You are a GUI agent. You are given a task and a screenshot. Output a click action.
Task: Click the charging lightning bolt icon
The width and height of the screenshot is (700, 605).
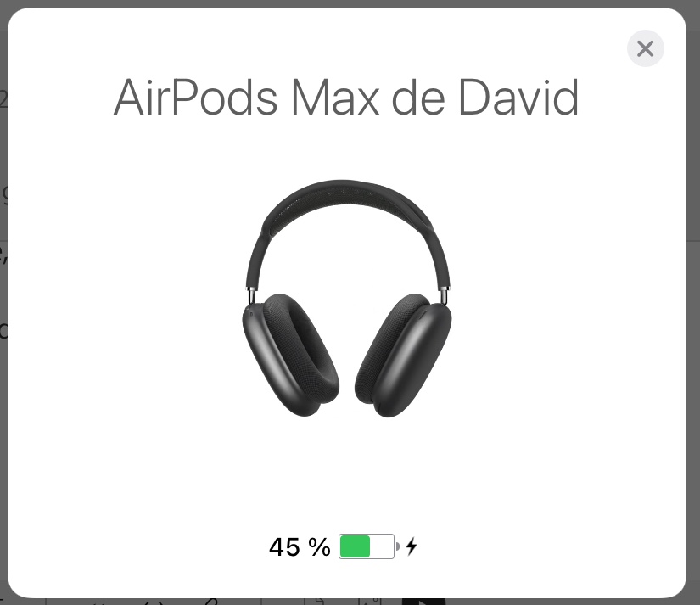[412, 546]
